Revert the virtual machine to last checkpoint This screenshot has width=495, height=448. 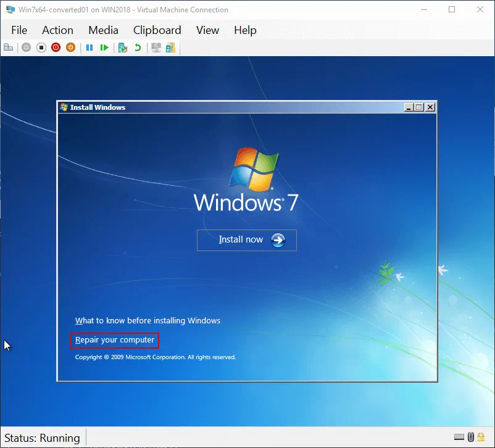click(138, 48)
